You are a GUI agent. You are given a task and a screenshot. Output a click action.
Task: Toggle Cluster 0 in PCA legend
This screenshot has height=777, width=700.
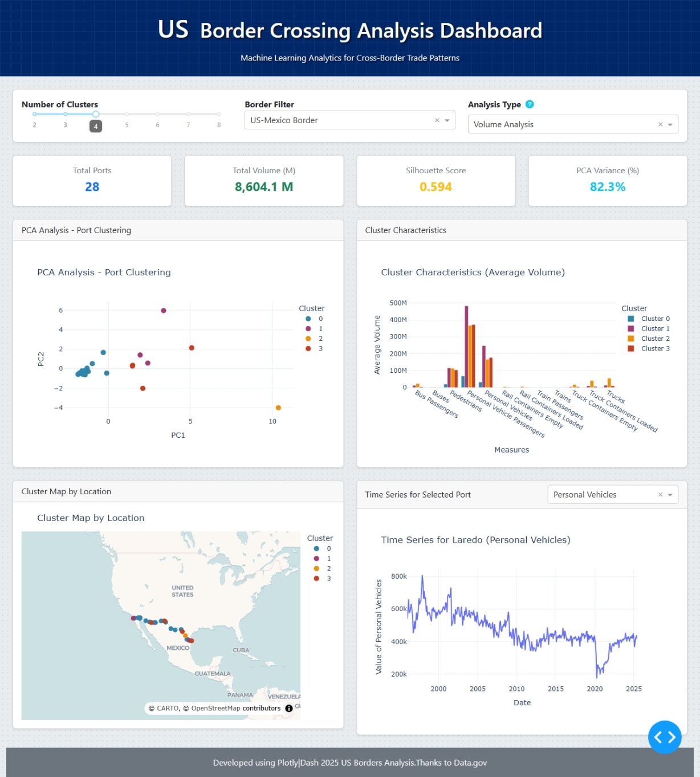314,319
